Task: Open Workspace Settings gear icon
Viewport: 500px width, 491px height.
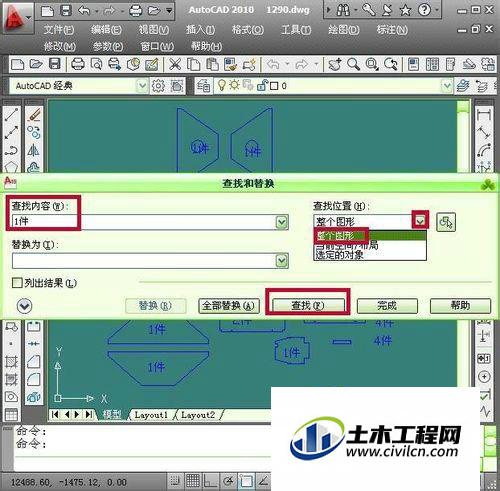Action: pos(158,86)
